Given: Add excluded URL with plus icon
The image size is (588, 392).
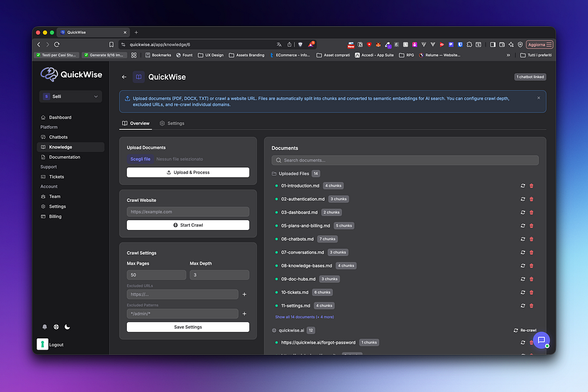Looking at the screenshot, I should click(245, 294).
